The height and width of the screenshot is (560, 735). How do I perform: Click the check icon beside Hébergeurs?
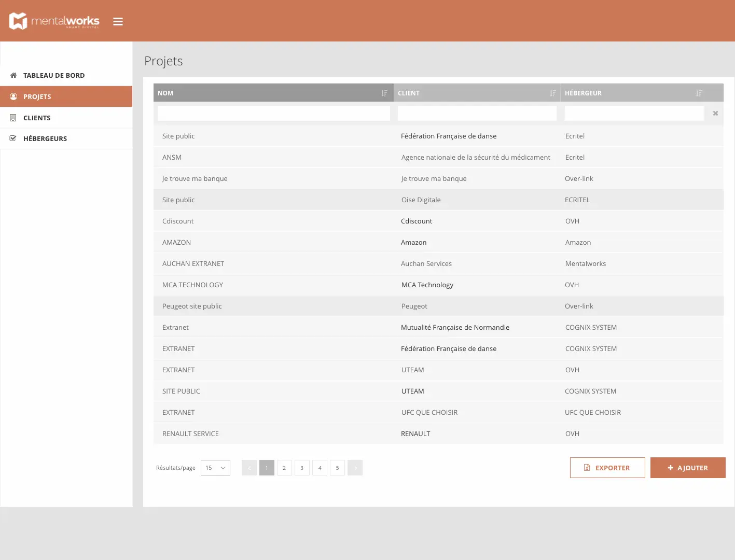13,138
